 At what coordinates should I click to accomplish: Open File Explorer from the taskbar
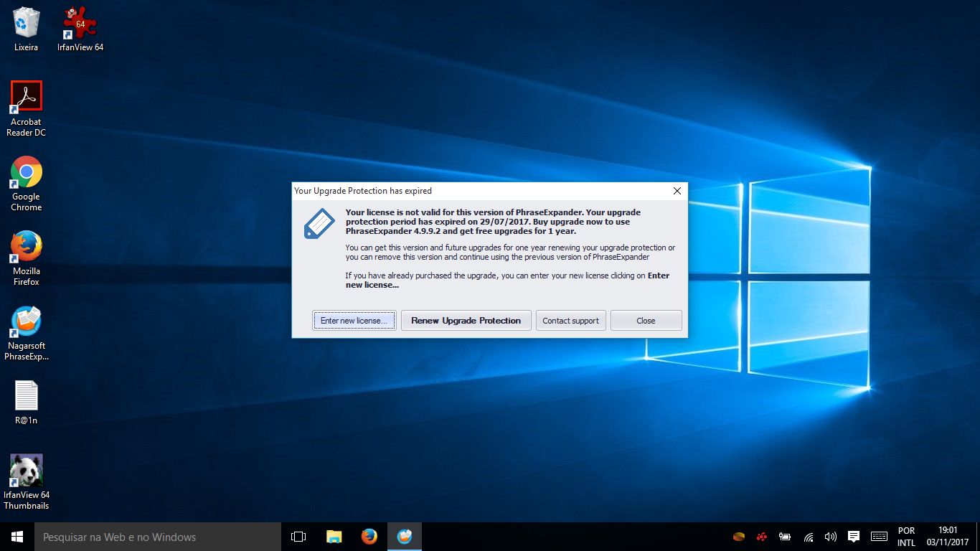334,537
